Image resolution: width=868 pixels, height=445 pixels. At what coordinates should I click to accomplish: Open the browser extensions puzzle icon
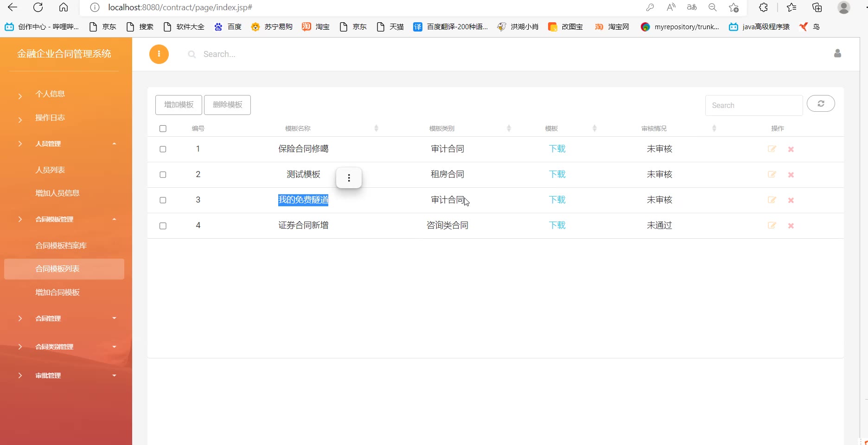pos(763,7)
